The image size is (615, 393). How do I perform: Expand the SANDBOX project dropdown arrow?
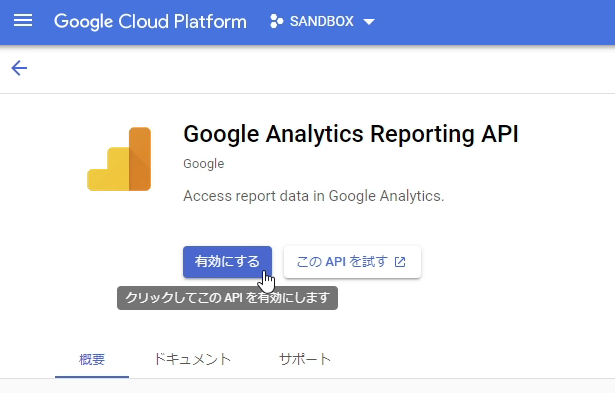point(369,22)
